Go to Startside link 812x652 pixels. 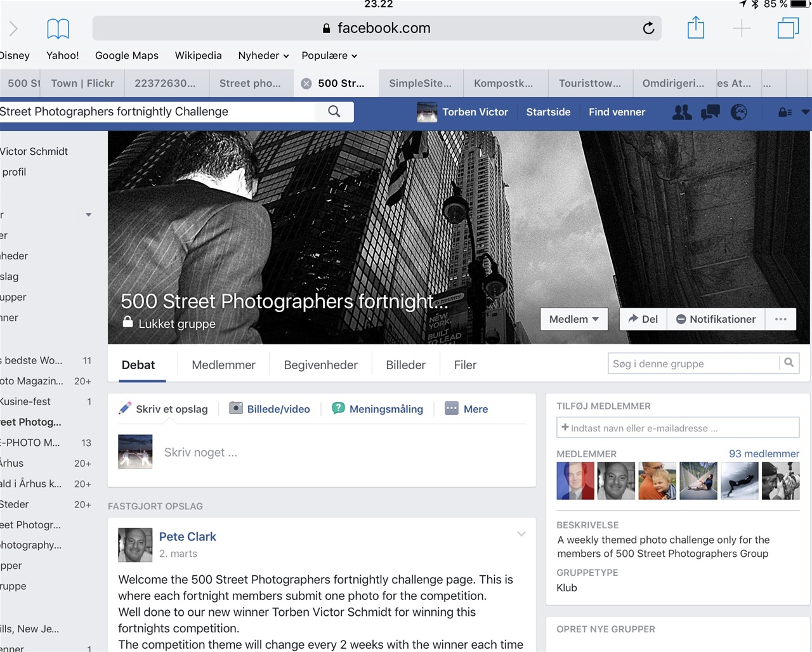point(548,112)
